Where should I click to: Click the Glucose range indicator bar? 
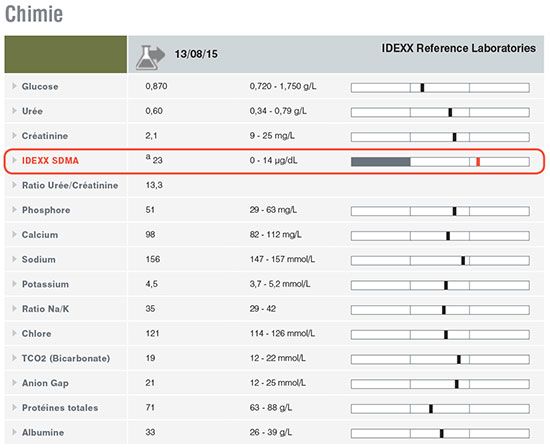click(x=440, y=88)
